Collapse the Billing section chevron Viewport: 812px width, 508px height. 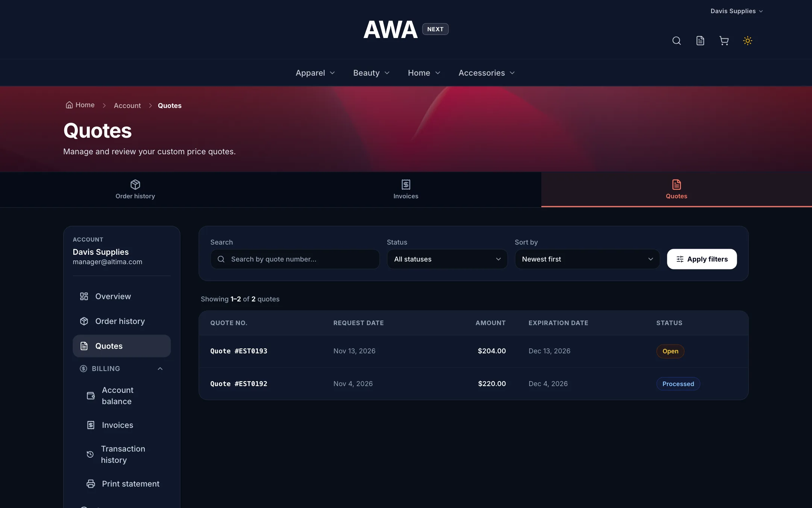[160, 369]
